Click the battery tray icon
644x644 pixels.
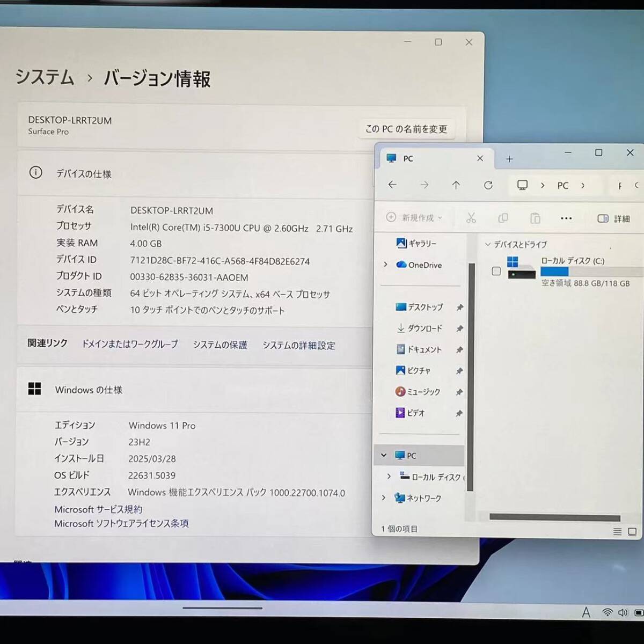pyautogui.click(x=639, y=612)
